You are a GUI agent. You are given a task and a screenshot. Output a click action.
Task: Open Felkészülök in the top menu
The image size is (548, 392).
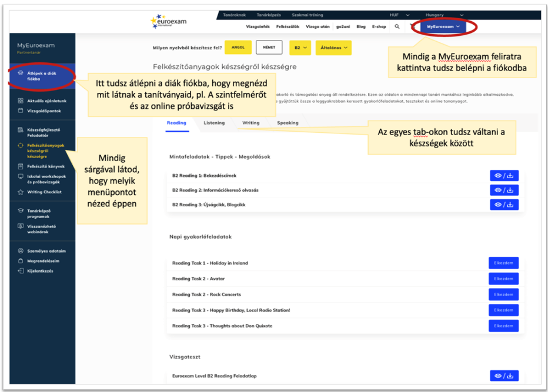pos(288,26)
